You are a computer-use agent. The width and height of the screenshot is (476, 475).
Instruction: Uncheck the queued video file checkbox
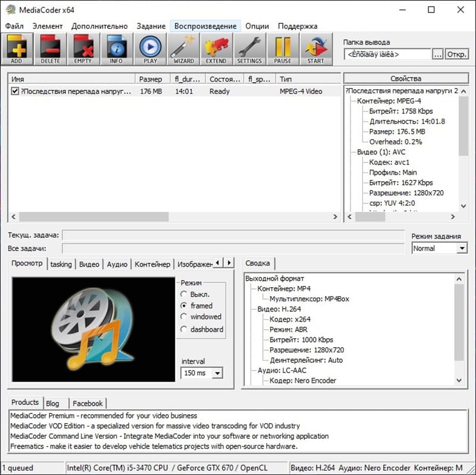click(x=15, y=92)
